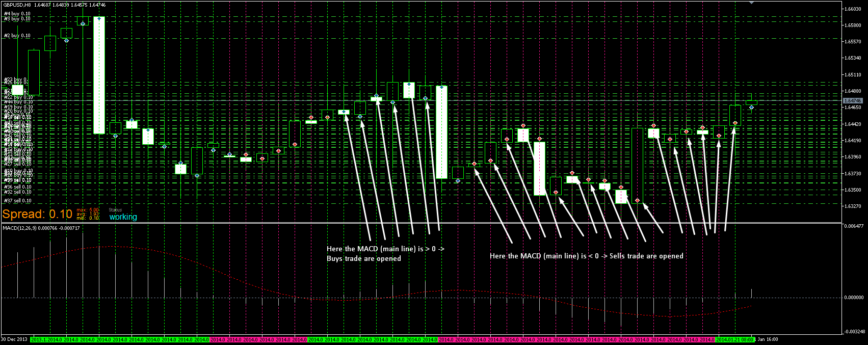Select the '#37 sell 0.10' order label
The image size is (868, 345).
17,201
